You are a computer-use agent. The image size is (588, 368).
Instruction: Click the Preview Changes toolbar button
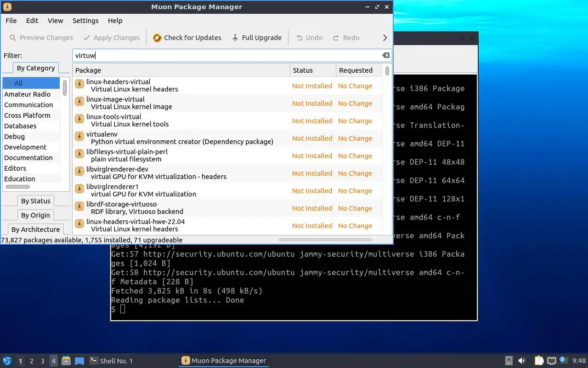coord(41,38)
